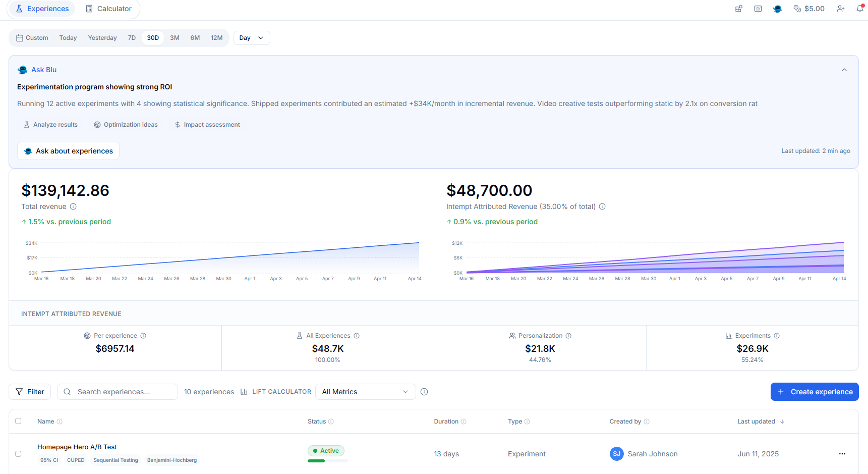Click the Create experience button
The height and width of the screenshot is (474, 868).
pos(814,391)
